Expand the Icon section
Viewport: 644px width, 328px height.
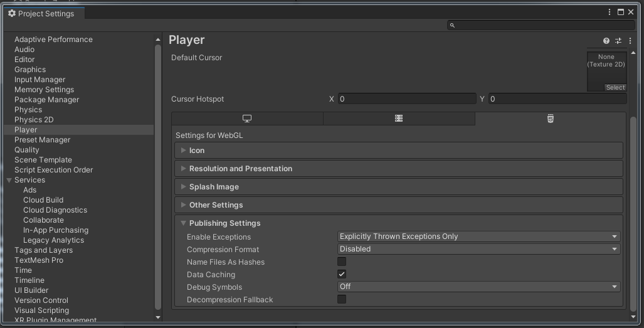398,151
